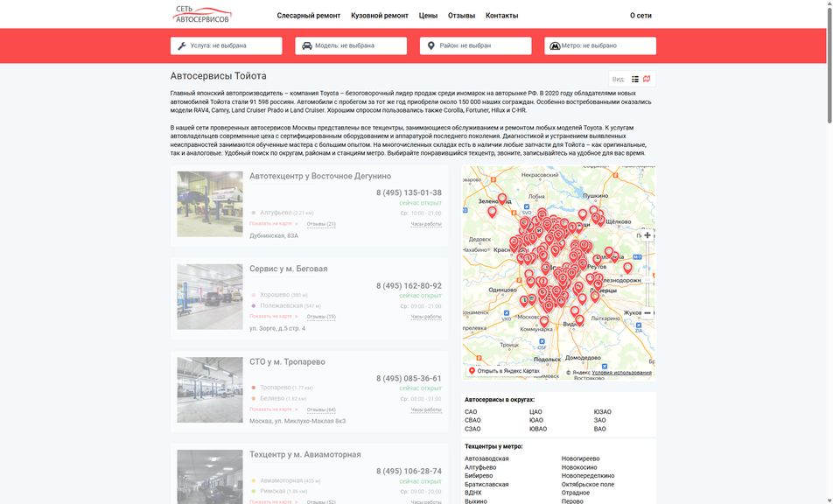Open Сервис у м. Беговая title
Image resolution: width=833 pixels, height=504 pixels.
[289, 269]
